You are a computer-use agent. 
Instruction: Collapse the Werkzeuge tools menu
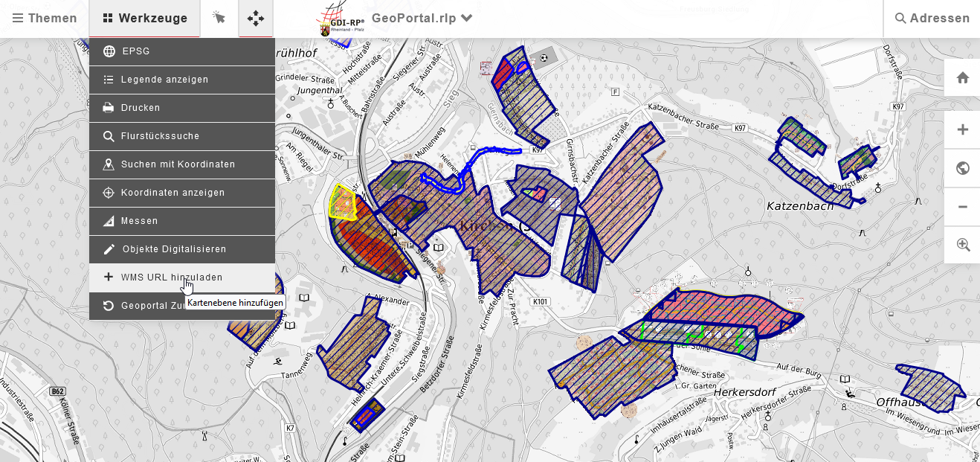145,18
